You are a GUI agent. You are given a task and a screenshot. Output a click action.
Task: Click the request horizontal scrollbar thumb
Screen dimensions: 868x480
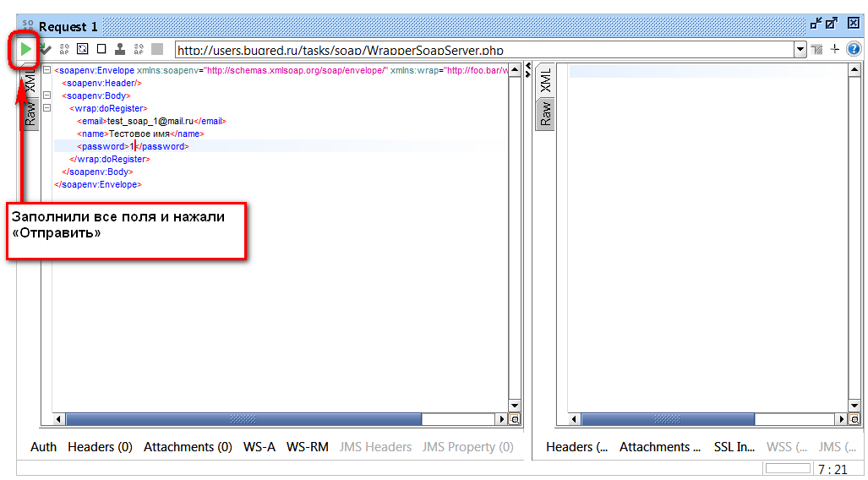click(x=243, y=420)
